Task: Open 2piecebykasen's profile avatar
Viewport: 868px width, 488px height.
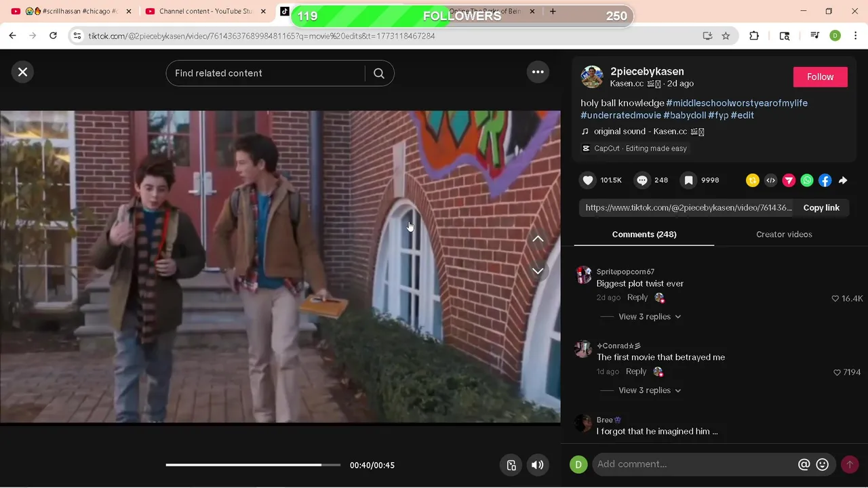Action: point(592,77)
